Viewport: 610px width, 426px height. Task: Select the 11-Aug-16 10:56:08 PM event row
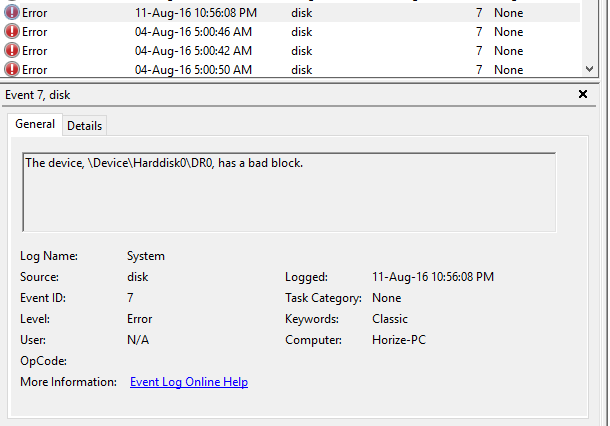point(292,12)
